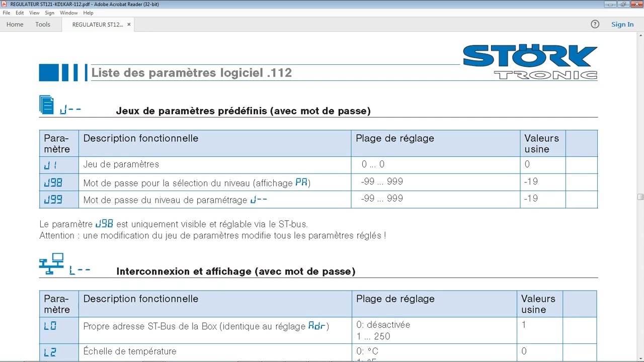Click the L0 row factory value 1
The width and height of the screenshot is (644, 362).
click(x=524, y=325)
